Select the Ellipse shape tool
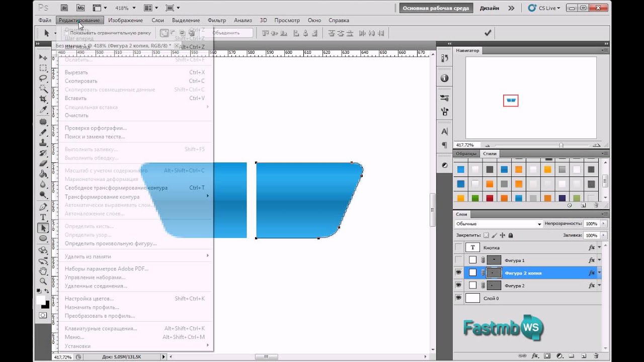 (x=43, y=238)
